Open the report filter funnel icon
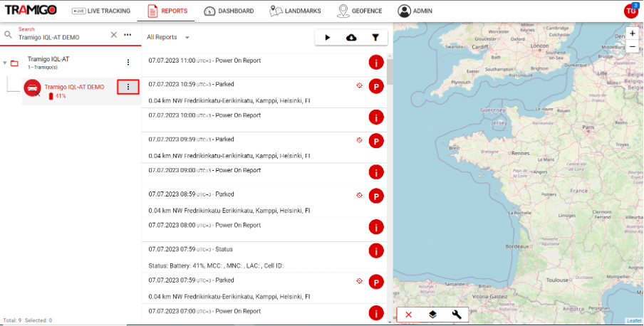 coord(375,37)
